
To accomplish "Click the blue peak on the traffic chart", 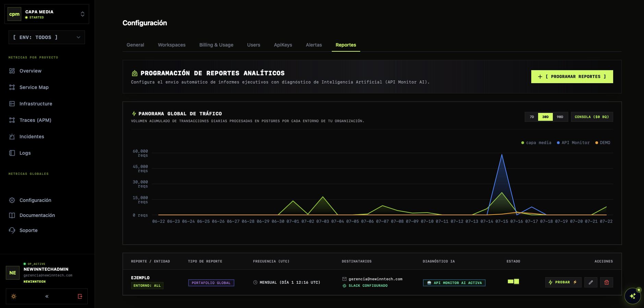I will click(502, 155).
